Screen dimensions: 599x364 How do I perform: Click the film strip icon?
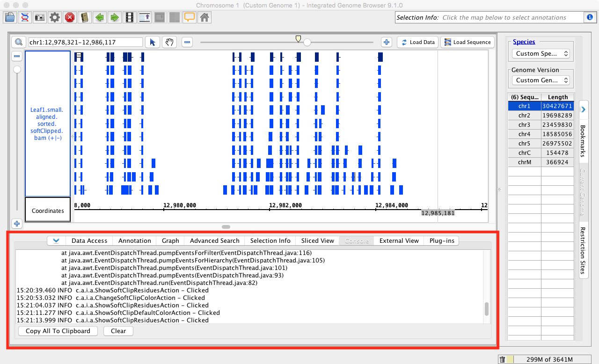(130, 18)
